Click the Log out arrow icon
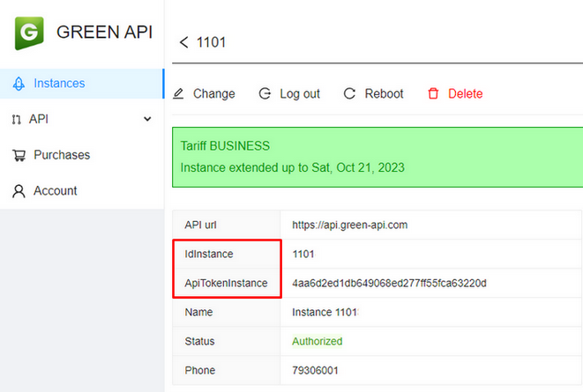This screenshot has width=583, height=392. coord(265,93)
